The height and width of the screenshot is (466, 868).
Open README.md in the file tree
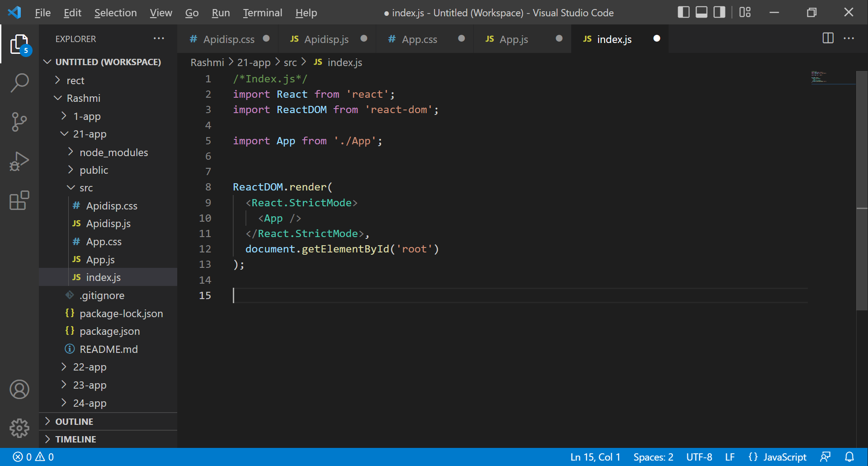pos(108,349)
